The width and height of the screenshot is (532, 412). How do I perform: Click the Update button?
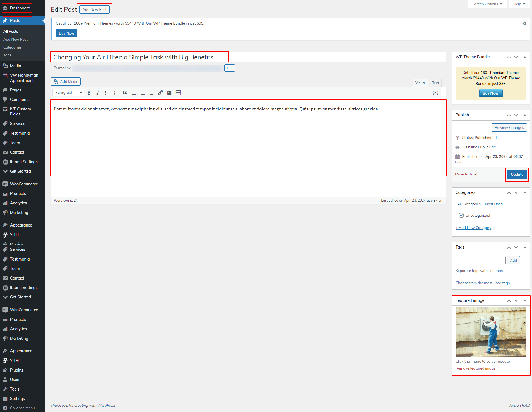(x=517, y=174)
